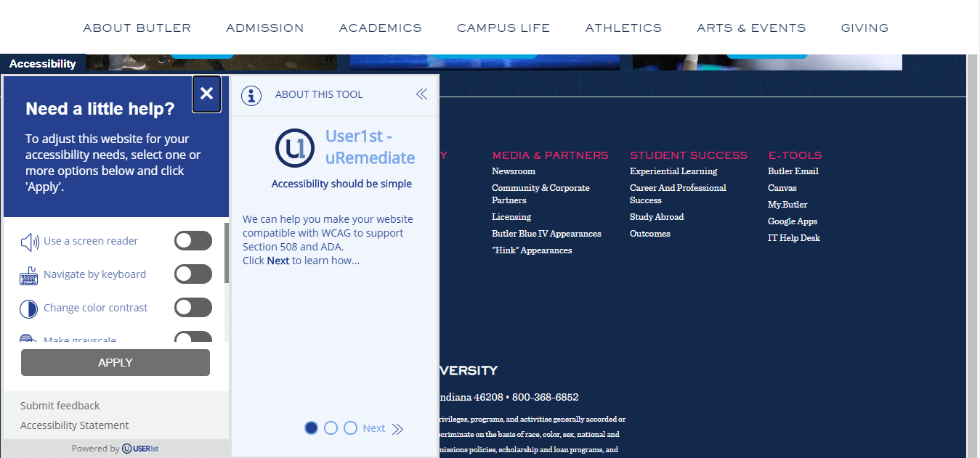
Task: Click the accessibility options list scrollbar
Action: [x=227, y=253]
